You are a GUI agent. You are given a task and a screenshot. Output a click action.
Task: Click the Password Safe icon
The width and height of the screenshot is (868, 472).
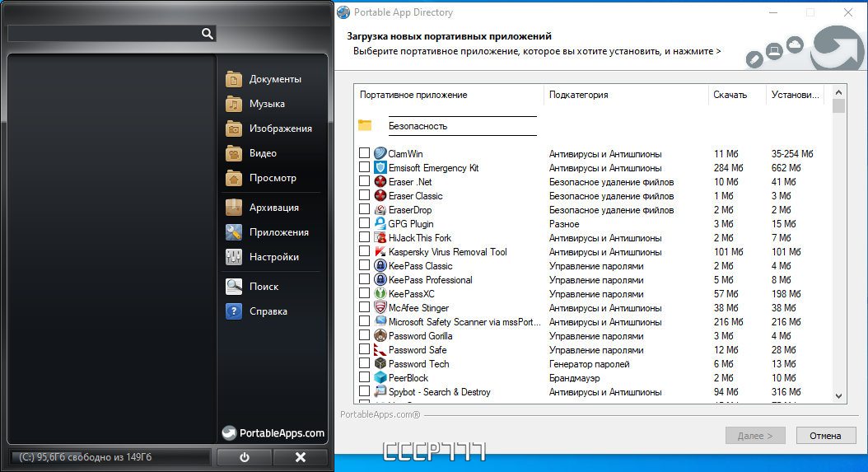coord(380,349)
